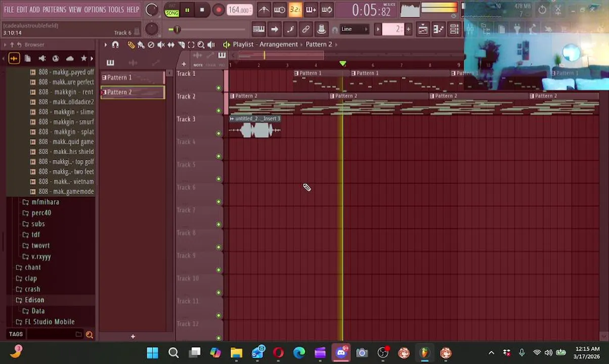The image size is (609, 364).
Task: Click the plus button after pattern number
Action: [408, 29]
